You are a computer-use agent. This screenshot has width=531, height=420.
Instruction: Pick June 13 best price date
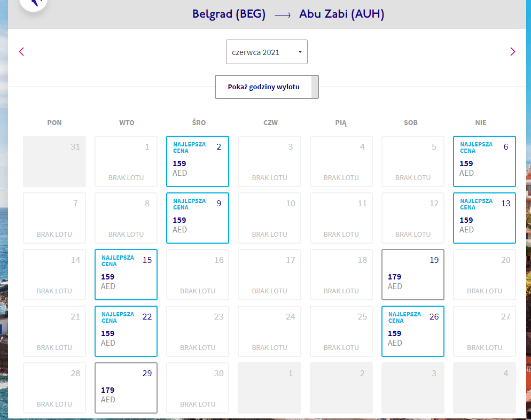coord(485,218)
